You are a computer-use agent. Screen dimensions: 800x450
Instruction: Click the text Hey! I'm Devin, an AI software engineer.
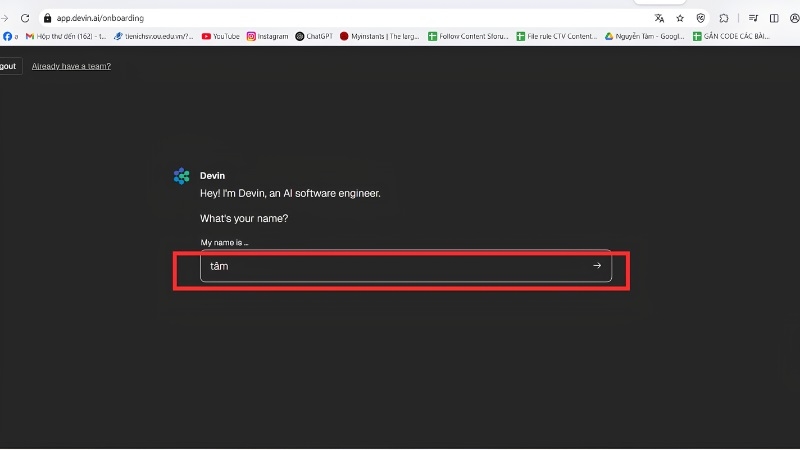290,193
